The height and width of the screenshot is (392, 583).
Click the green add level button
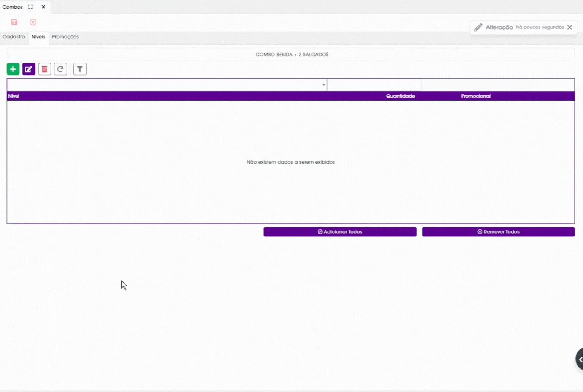point(13,69)
